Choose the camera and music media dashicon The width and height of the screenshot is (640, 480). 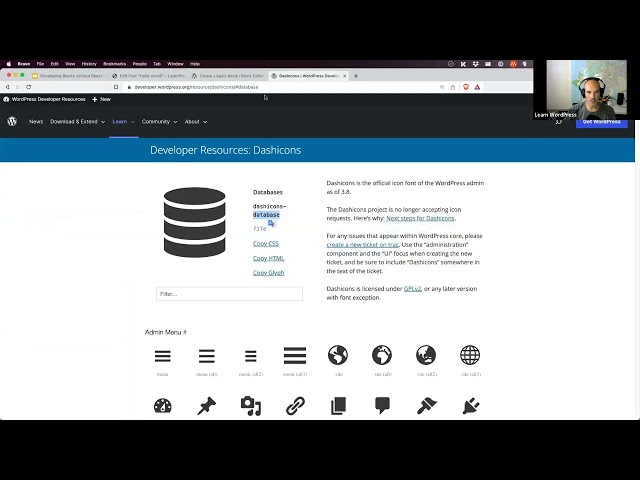251,406
